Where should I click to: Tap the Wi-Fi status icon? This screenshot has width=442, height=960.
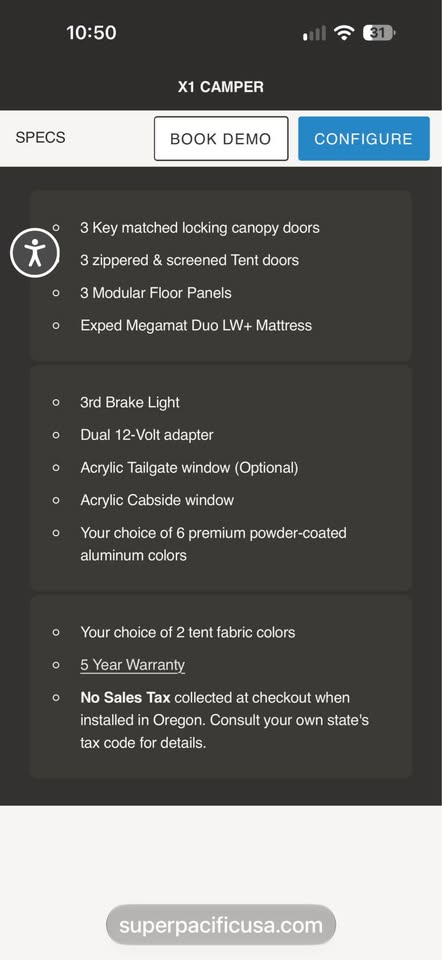[345, 33]
